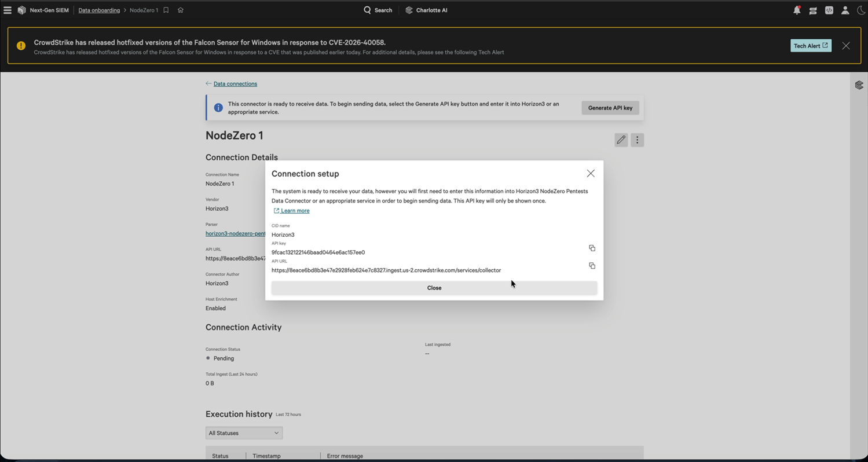Copy the API key value
This screenshot has height=462, width=868.
(592, 248)
